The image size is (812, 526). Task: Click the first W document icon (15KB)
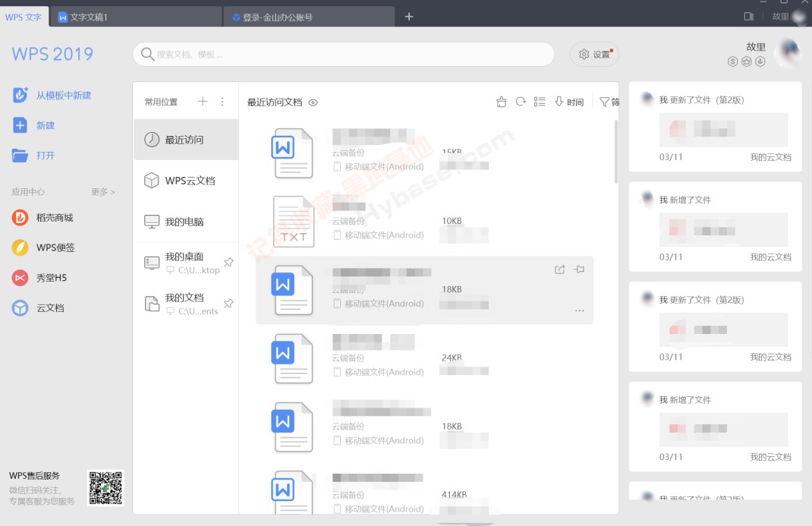(293, 153)
